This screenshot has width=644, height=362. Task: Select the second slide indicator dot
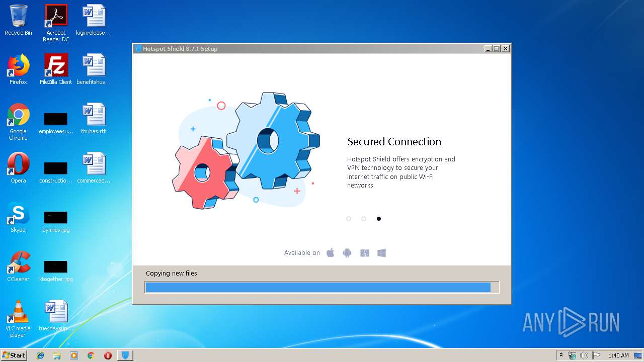coord(364,219)
